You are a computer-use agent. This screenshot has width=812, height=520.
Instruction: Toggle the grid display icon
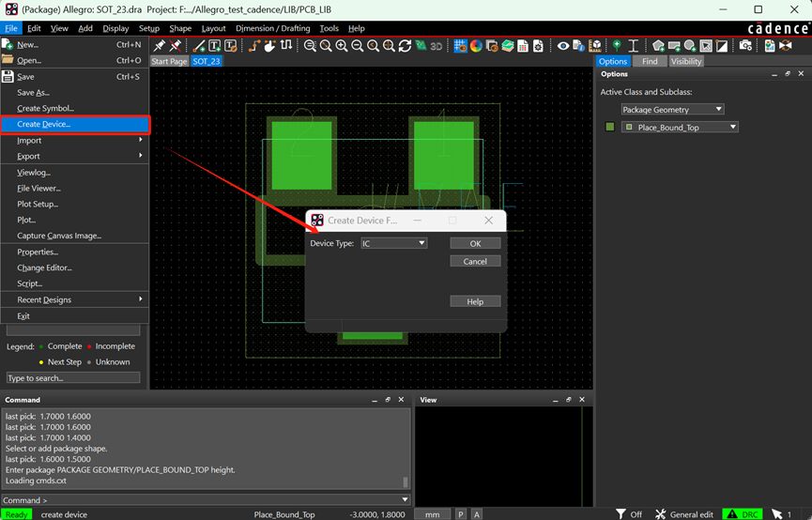[x=460, y=46]
